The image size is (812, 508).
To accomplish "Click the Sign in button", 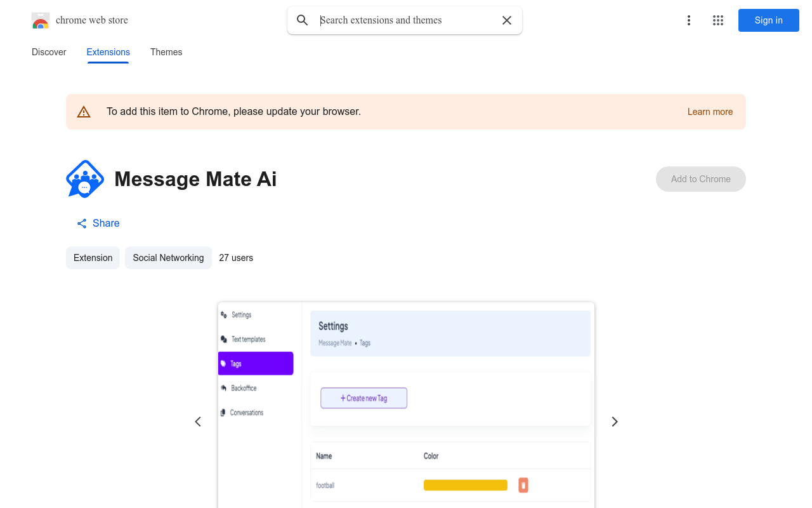I will click(x=769, y=20).
